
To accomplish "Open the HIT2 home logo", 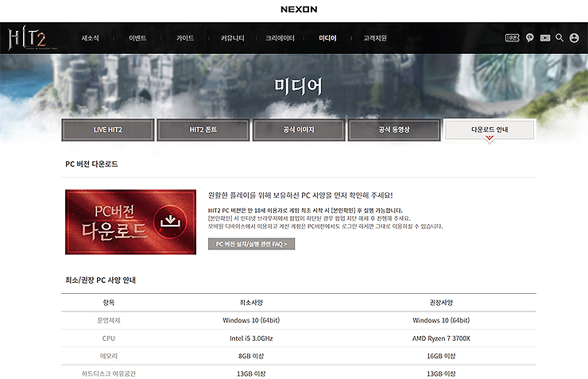I will point(33,38).
